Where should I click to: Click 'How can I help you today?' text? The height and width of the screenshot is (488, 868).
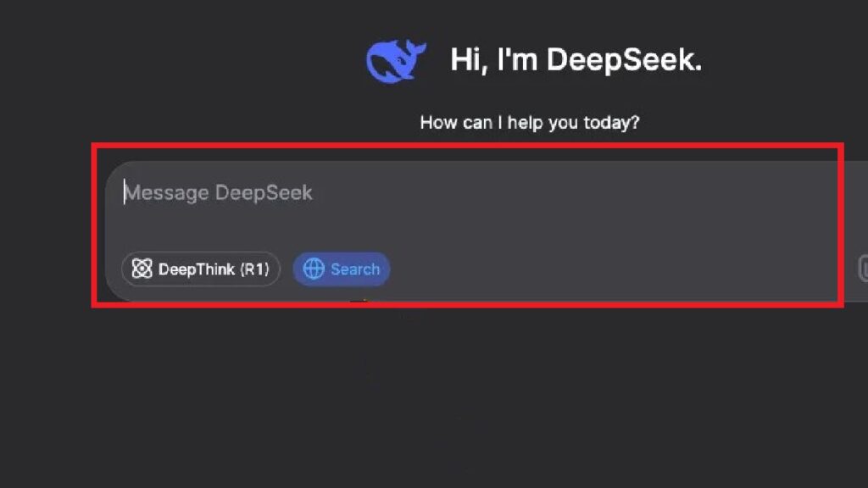click(x=530, y=122)
